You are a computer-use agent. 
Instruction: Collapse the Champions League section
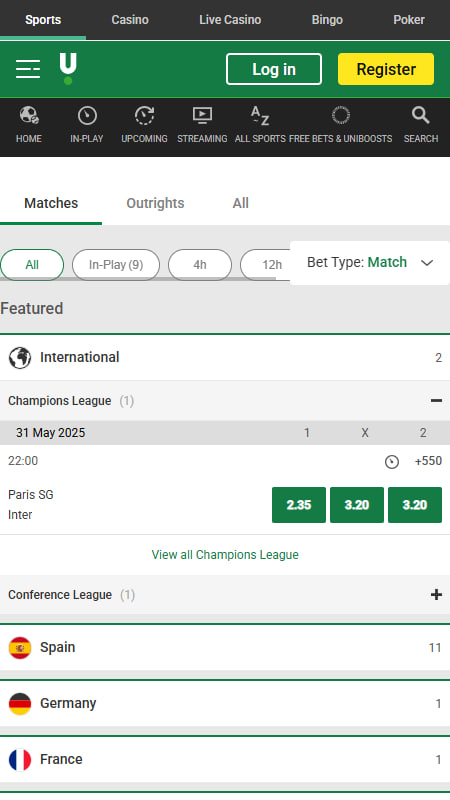coord(436,401)
